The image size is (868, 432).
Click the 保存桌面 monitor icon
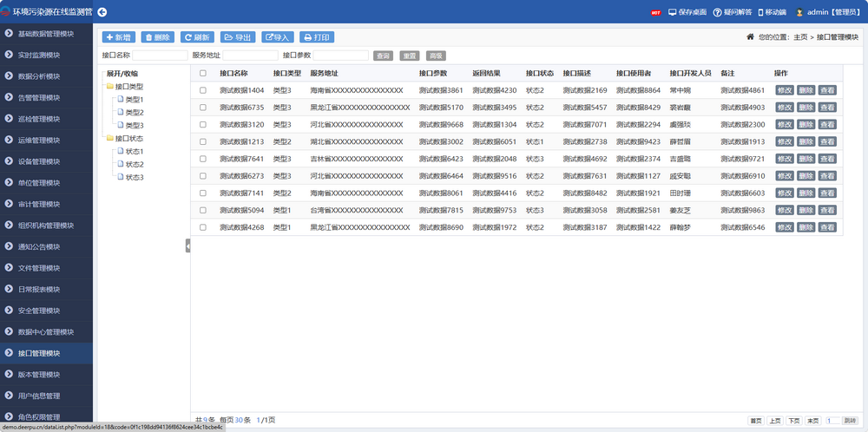(673, 13)
